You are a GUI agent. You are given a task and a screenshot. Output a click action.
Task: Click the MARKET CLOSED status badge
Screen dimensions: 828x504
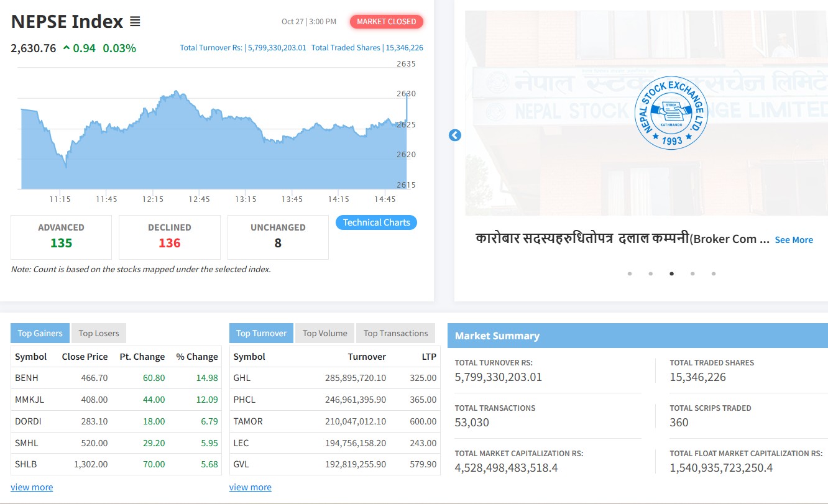[387, 22]
